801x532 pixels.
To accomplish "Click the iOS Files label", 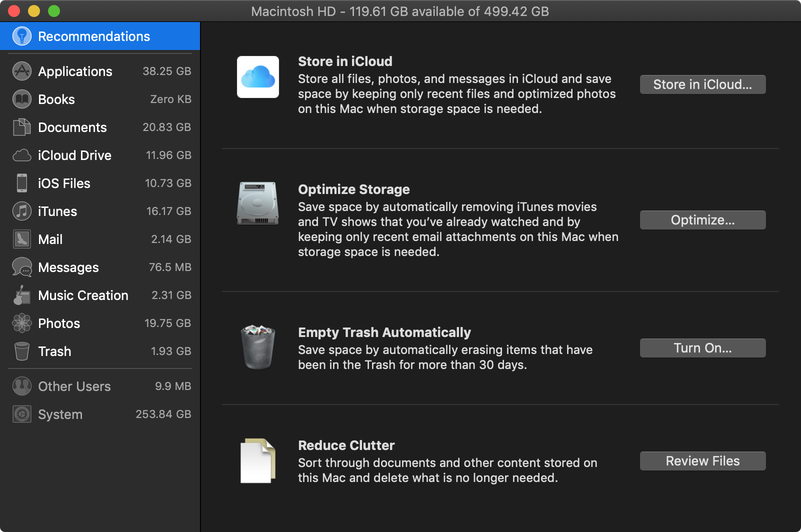I will pyautogui.click(x=64, y=183).
